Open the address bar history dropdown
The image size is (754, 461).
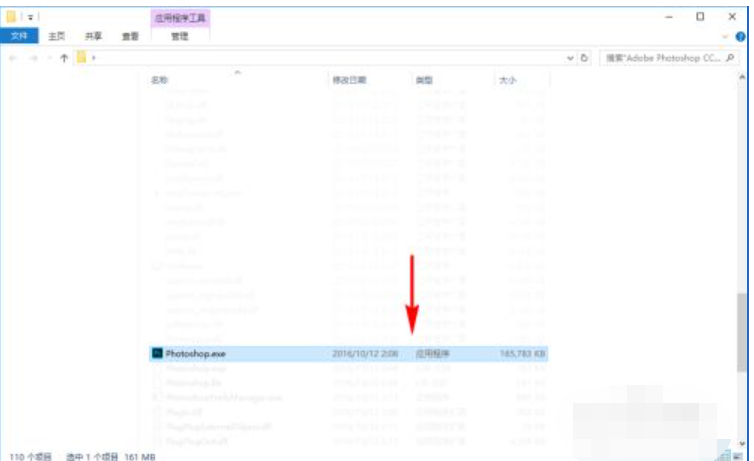pos(571,58)
